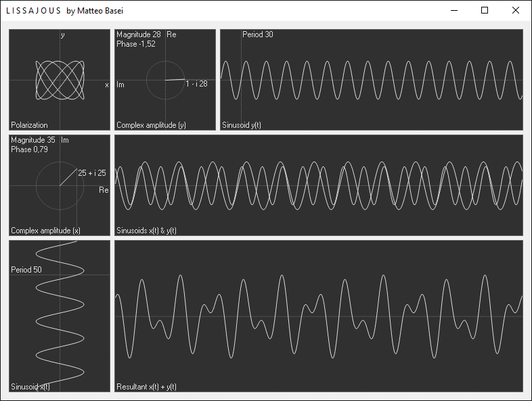532x401 pixels.
Task: Click the 'Sinusoids x(t) & y(t)' caption
Action: [x=146, y=231]
